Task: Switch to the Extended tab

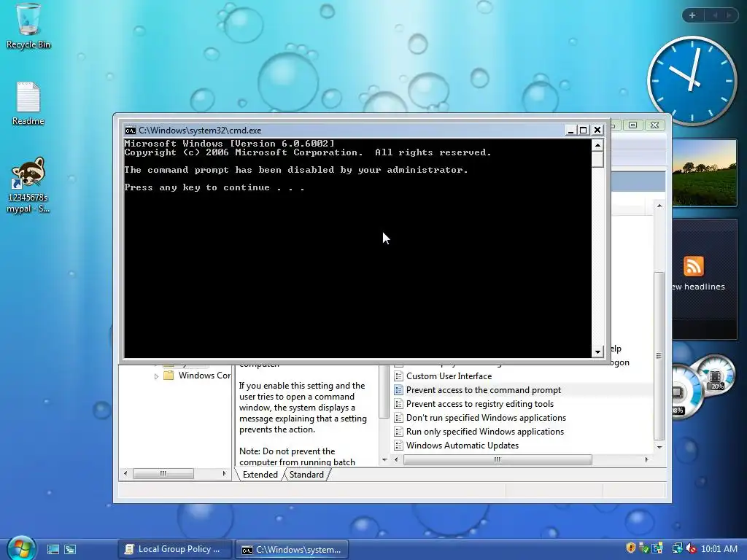Action: (260, 474)
